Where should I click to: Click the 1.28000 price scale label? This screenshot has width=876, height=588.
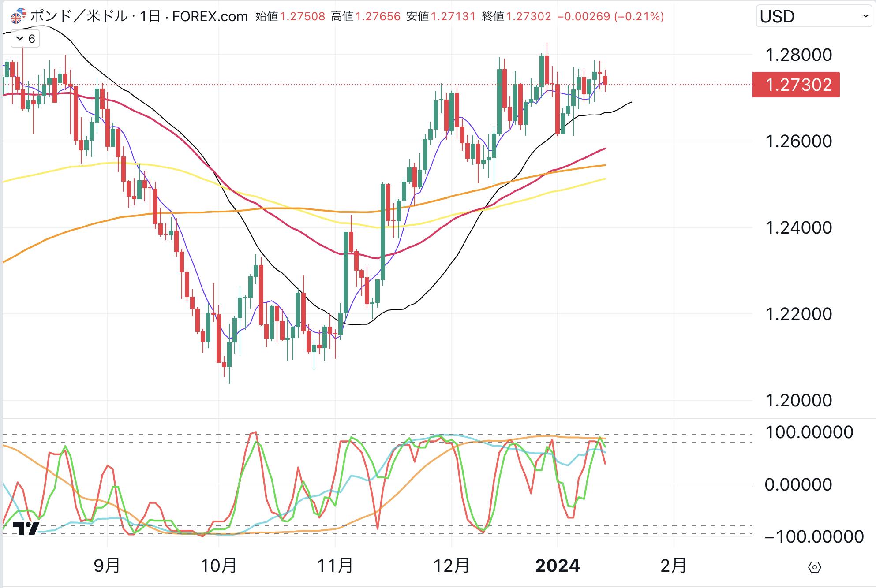click(x=798, y=55)
